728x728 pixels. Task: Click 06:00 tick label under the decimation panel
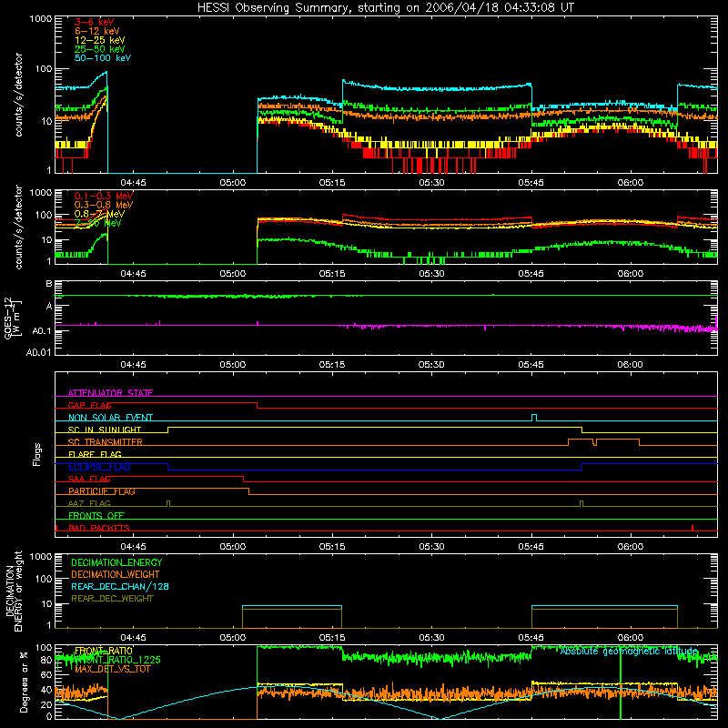630,638
